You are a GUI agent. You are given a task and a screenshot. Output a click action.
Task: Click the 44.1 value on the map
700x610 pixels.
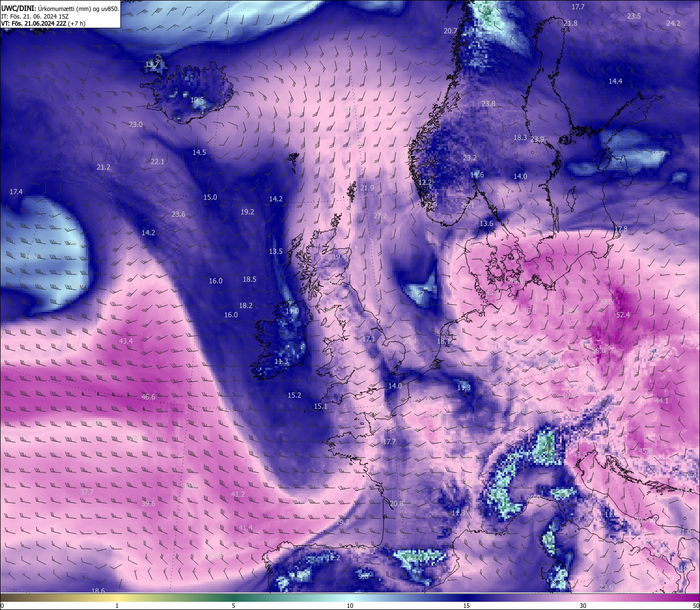pyautogui.click(x=662, y=400)
